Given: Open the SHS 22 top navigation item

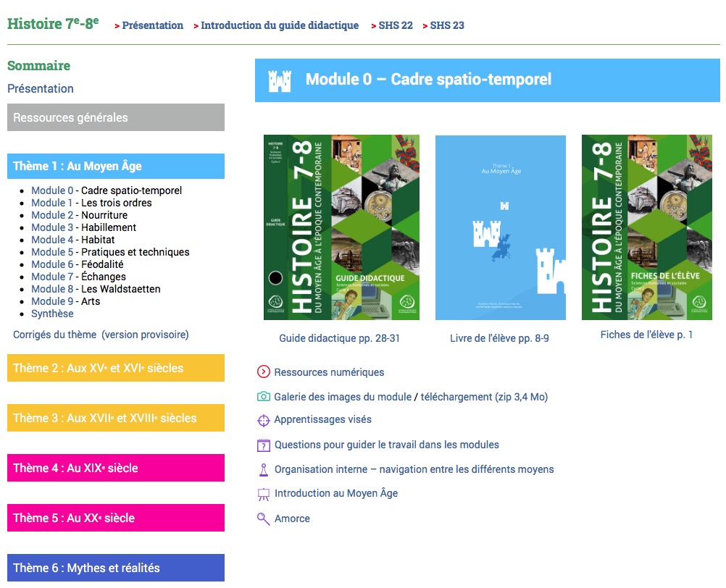Looking at the screenshot, I should pos(395,25).
